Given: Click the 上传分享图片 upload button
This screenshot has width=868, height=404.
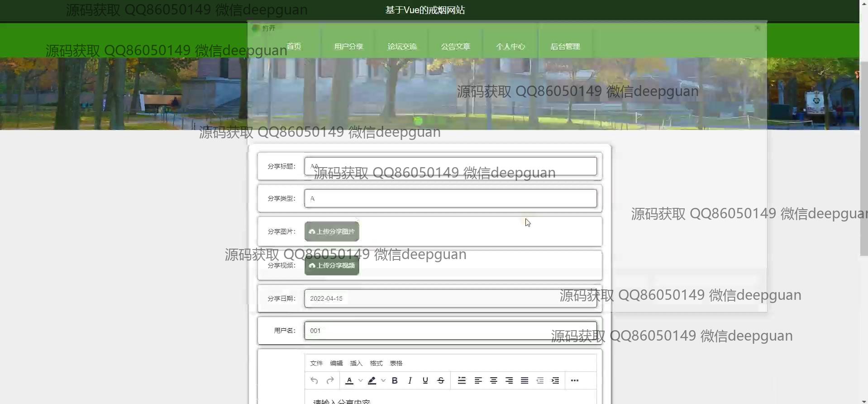Looking at the screenshot, I should pyautogui.click(x=332, y=231).
